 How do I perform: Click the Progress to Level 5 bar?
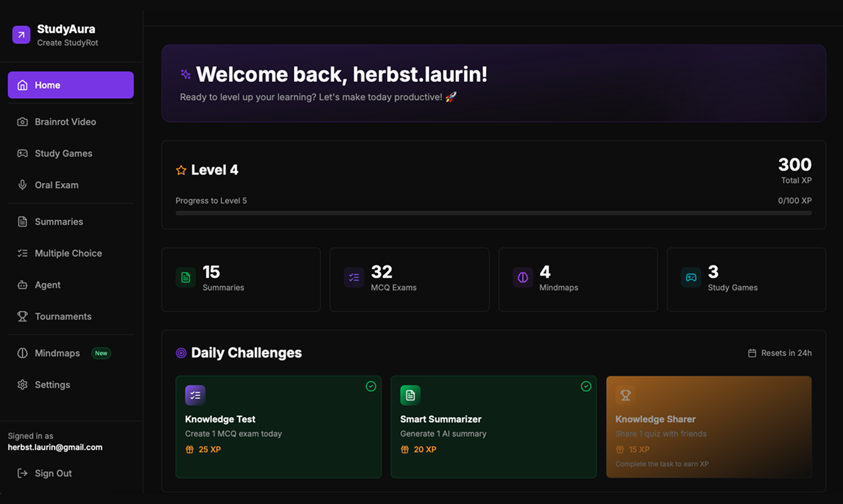[493, 214]
